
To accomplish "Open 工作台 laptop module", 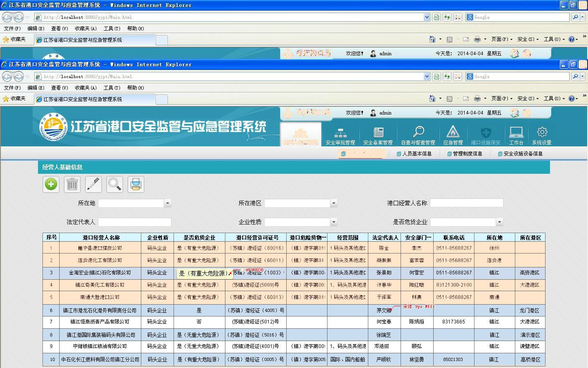I will (x=516, y=135).
